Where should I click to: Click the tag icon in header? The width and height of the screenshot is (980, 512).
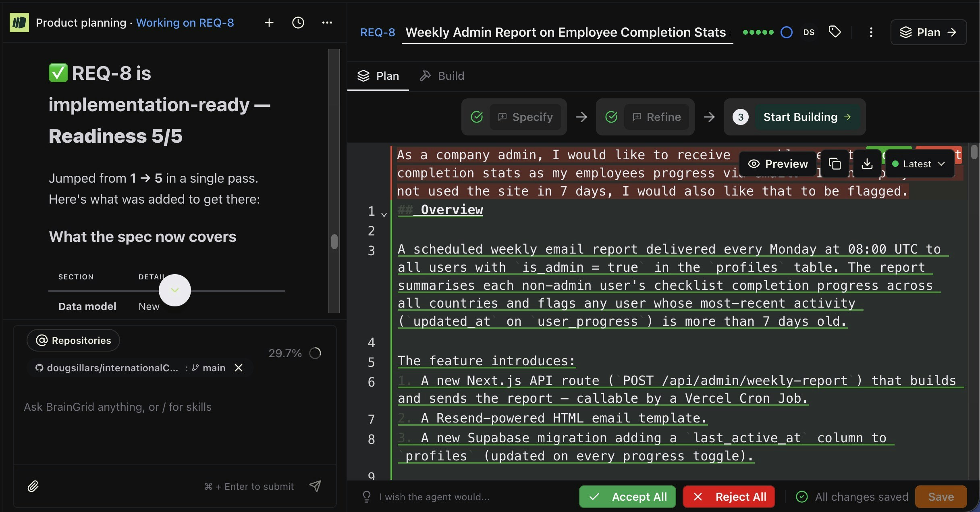tap(835, 32)
